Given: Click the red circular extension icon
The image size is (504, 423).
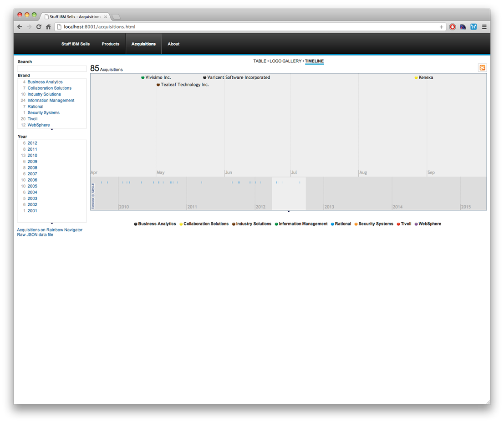Looking at the screenshot, I should 453,27.
